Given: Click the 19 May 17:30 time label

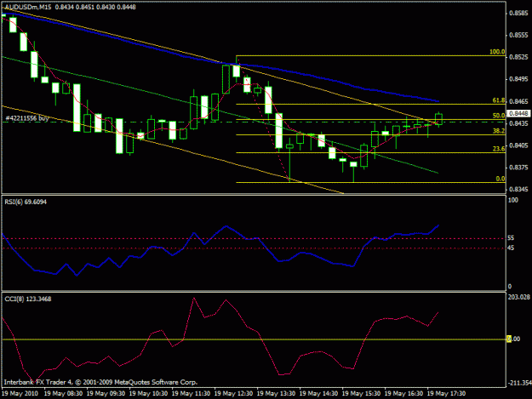Looking at the screenshot, I should 446,394.
